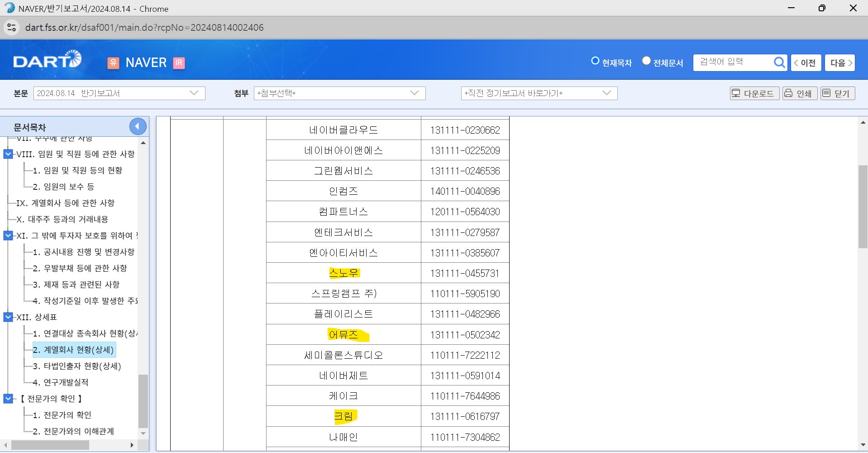The height and width of the screenshot is (453, 868).
Task: Click the 닫기 close button
Action: click(x=838, y=93)
